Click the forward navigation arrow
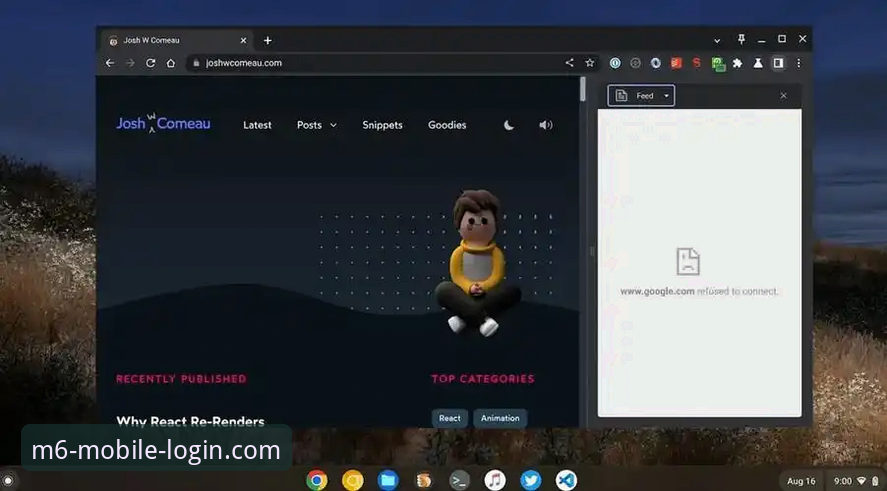Viewport: 887px width, 491px height. pyautogui.click(x=130, y=63)
